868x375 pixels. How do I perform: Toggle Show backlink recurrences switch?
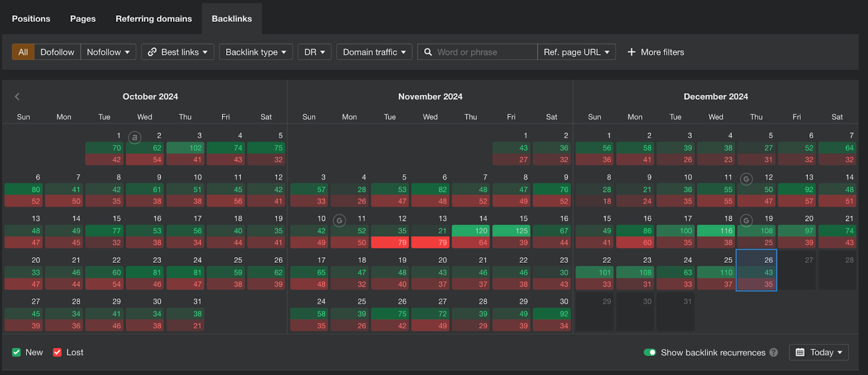click(x=650, y=352)
